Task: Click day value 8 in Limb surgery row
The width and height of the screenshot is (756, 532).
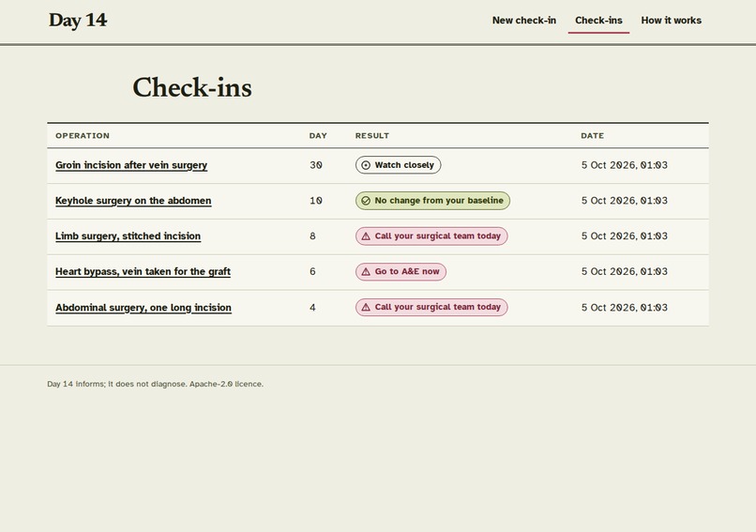Action: 312,236
